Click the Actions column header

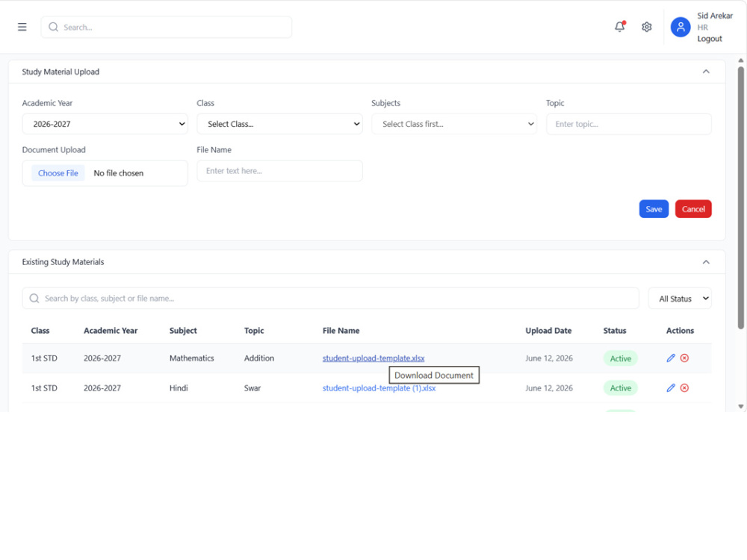680,331
